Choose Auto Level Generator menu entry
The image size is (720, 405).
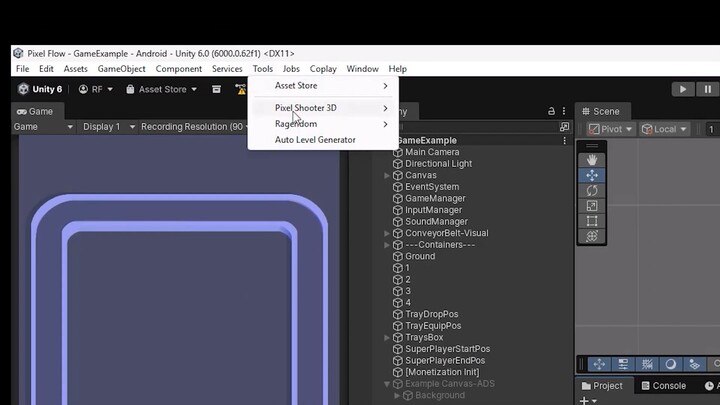pyautogui.click(x=323, y=140)
